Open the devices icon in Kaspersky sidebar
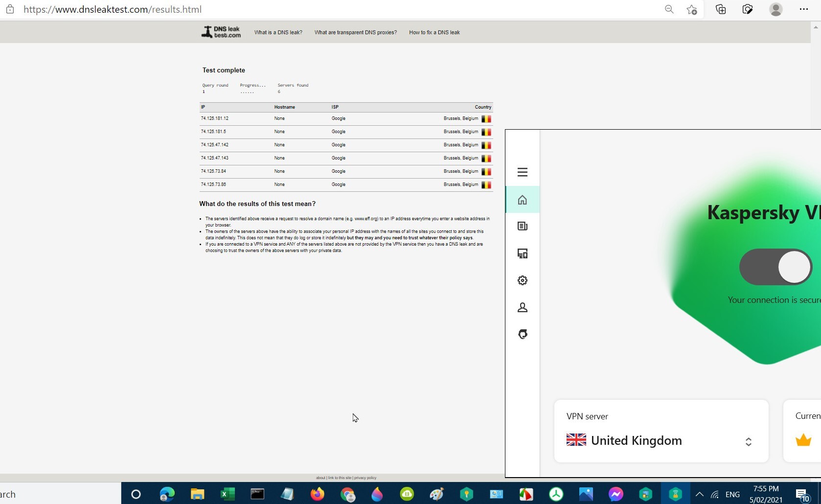Viewport: 821px width, 504px height. click(523, 253)
